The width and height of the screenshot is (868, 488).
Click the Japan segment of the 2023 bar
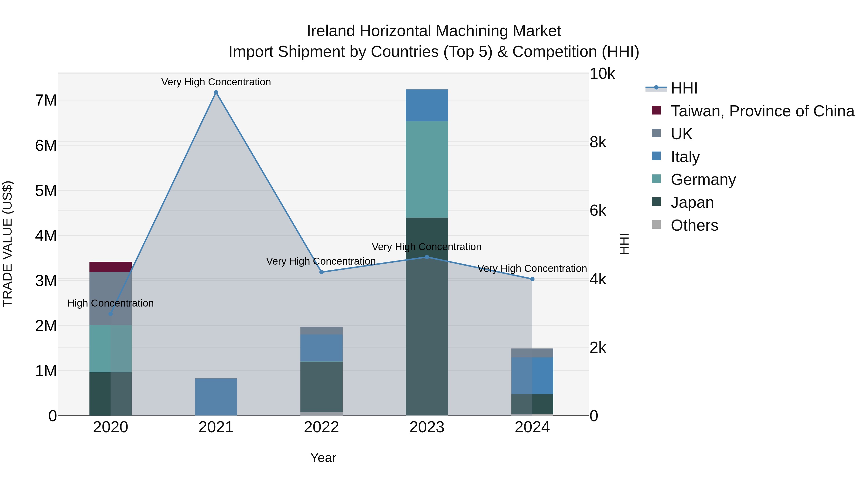point(427,317)
